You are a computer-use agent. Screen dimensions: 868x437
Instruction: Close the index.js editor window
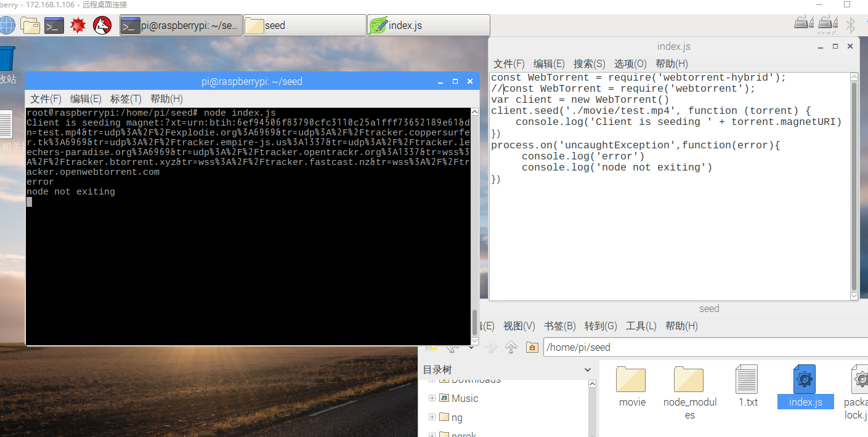click(x=850, y=46)
